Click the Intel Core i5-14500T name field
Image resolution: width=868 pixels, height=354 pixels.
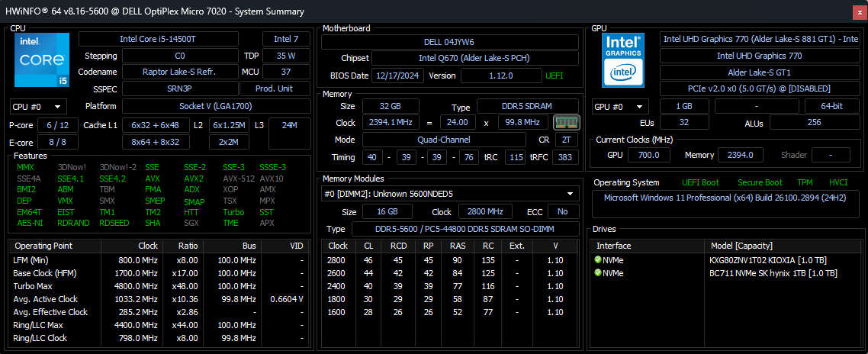click(166, 39)
